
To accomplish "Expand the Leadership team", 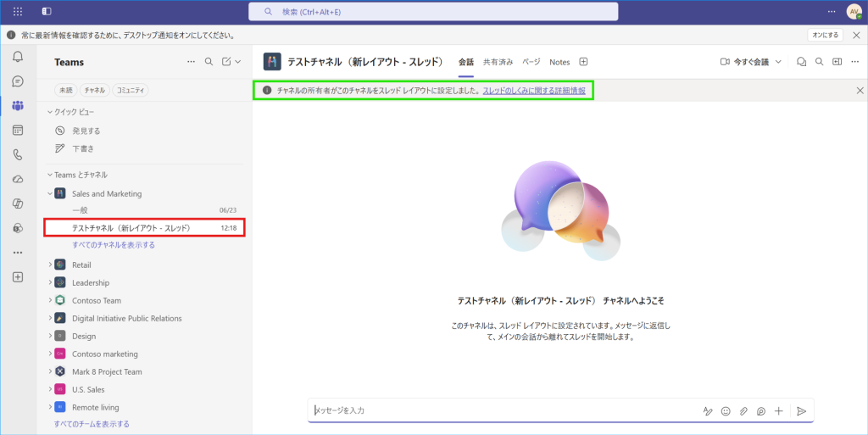I will click(x=50, y=282).
